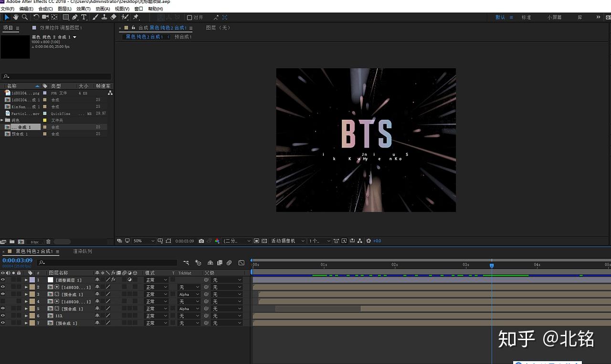
Task: Select the Brush tool
Action: (x=95, y=17)
